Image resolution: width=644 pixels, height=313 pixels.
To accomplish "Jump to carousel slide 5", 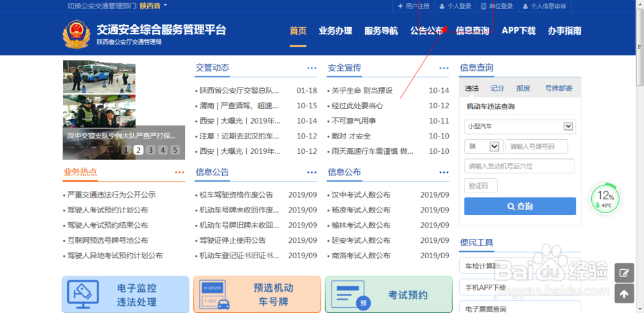I will click(175, 150).
